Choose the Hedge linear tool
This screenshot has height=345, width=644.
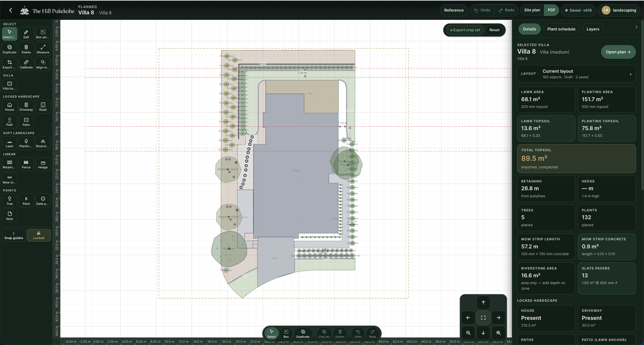click(x=43, y=164)
